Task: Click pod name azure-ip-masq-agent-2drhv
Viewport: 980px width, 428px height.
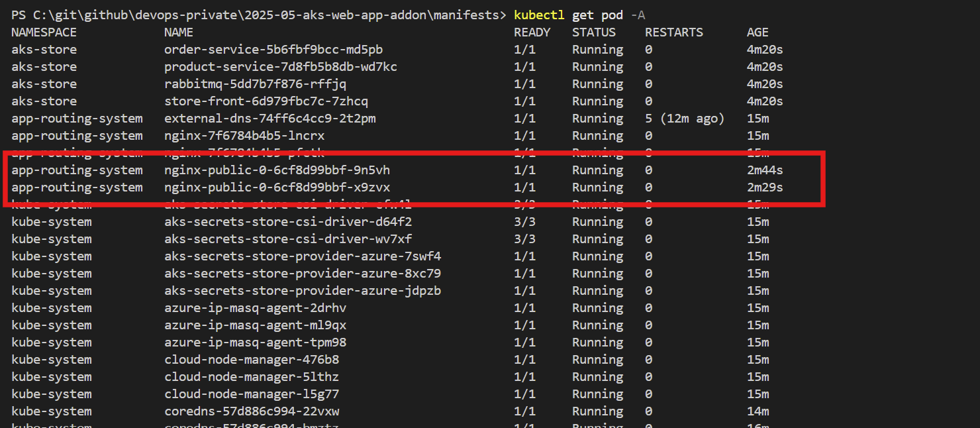Action: click(x=256, y=308)
